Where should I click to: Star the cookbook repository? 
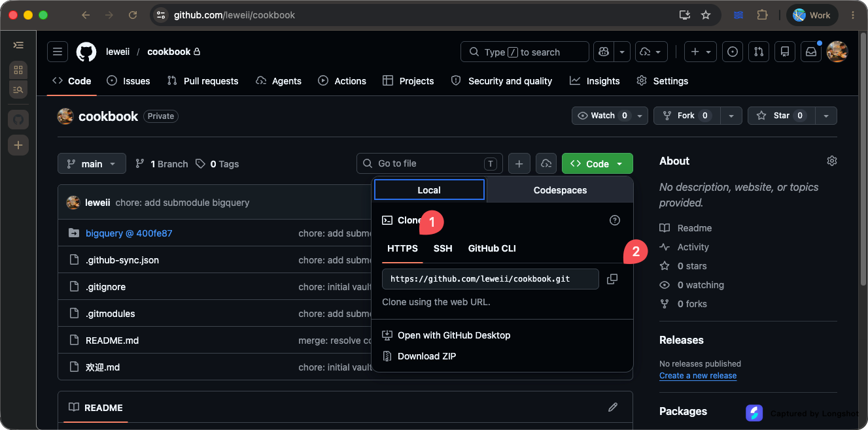(781, 116)
